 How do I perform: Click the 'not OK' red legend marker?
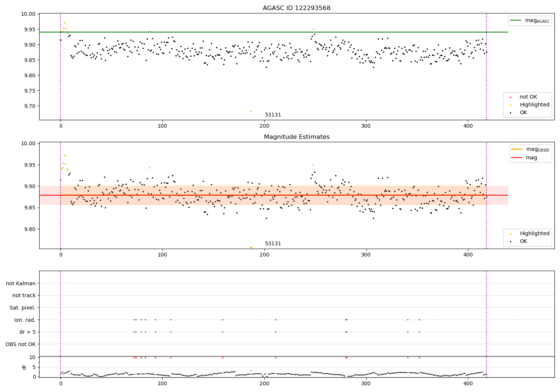[x=510, y=97]
